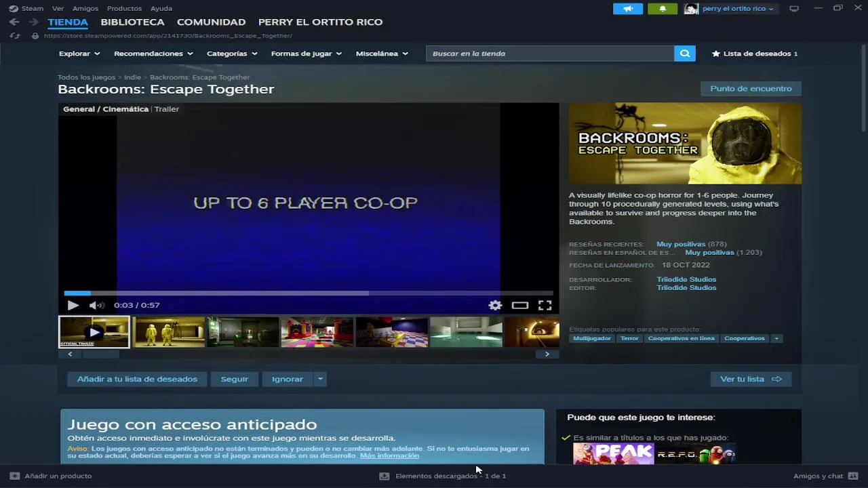Open video settings gear
868x488 pixels.
tap(495, 305)
